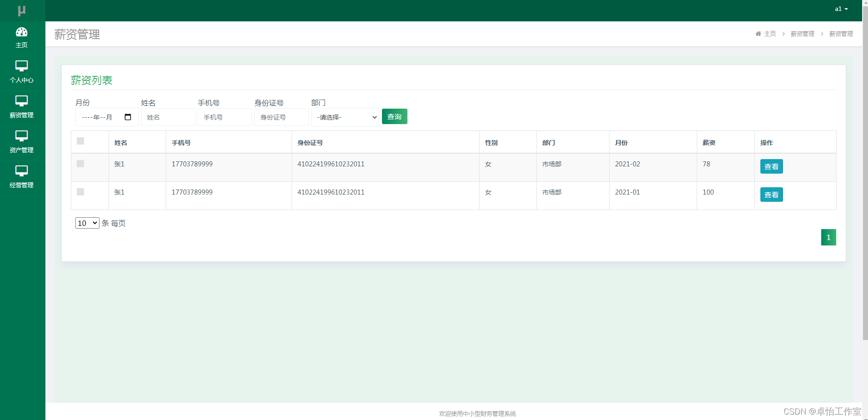Open the page size dropdown showing 10
868x420 pixels.
click(x=87, y=223)
